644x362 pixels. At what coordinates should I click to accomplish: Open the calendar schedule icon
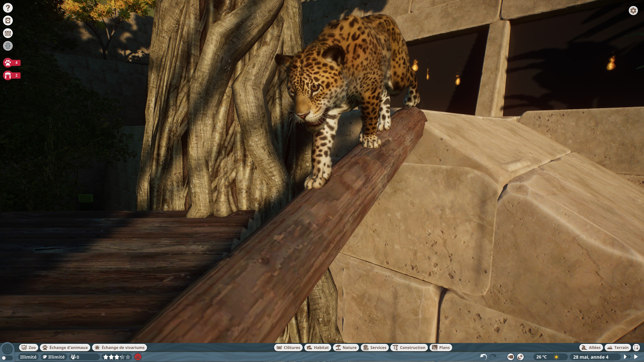(8, 33)
